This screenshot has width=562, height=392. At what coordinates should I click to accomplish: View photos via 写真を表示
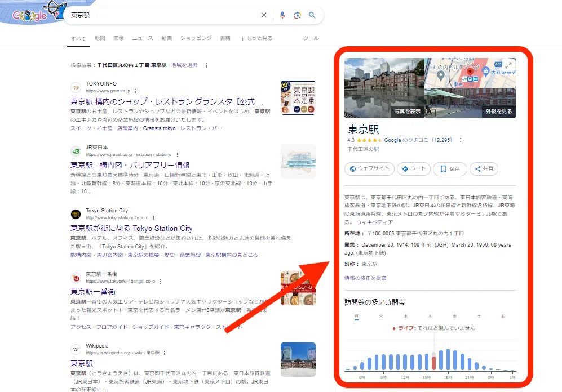407,112
